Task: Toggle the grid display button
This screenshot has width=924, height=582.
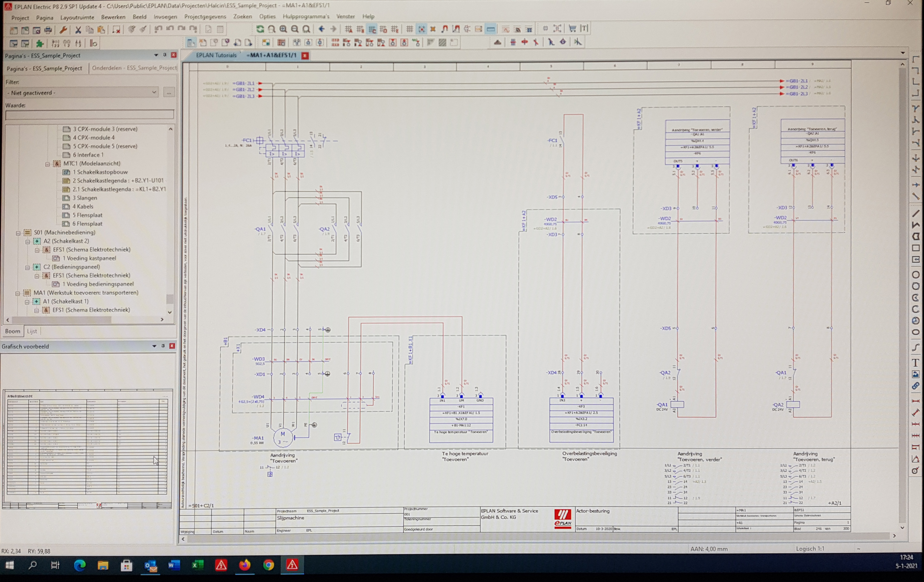Action: (x=410, y=29)
